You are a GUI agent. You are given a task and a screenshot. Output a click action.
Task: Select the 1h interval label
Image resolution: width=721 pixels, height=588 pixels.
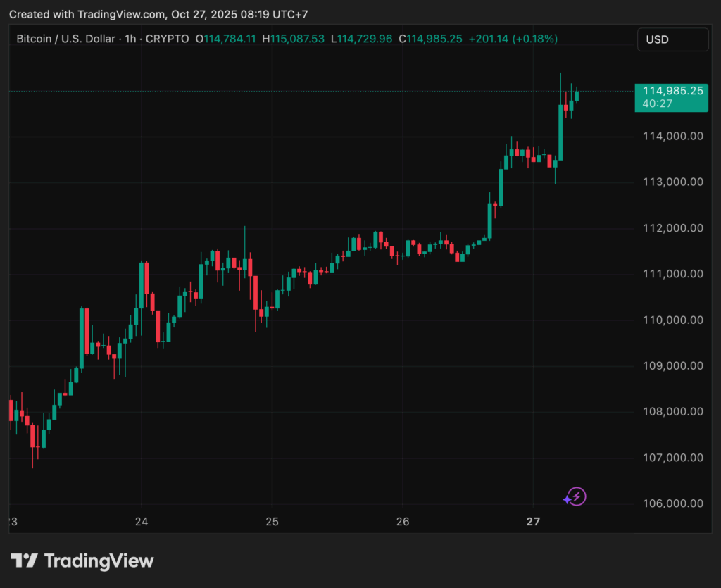click(130, 39)
